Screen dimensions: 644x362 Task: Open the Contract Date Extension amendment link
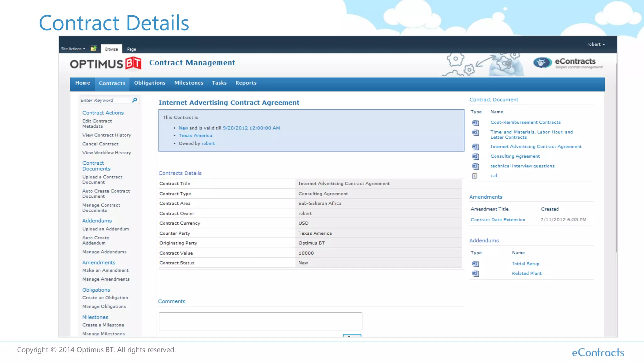click(498, 220)
